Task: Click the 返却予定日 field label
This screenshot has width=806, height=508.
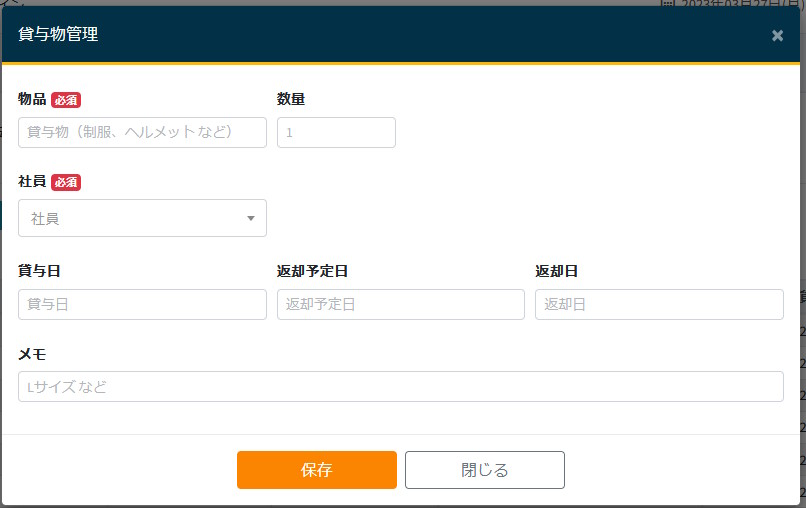Action: pyautogui.click(x=312, y=271)
